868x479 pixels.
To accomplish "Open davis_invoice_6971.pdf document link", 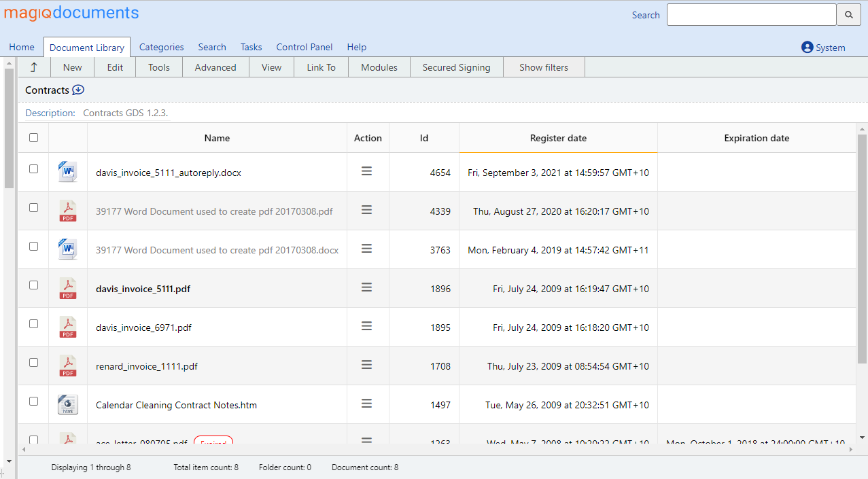I will 143,327.
